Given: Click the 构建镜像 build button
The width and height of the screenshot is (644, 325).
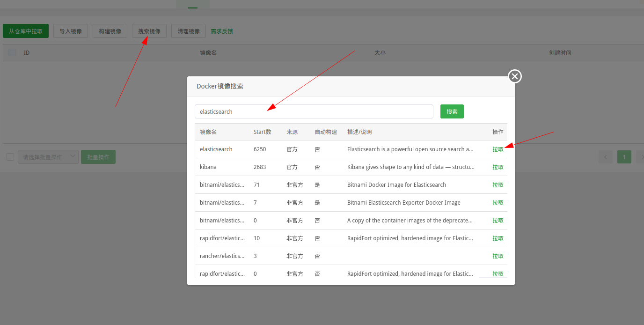Looking at the screenshot, I should tap(110, 31).
